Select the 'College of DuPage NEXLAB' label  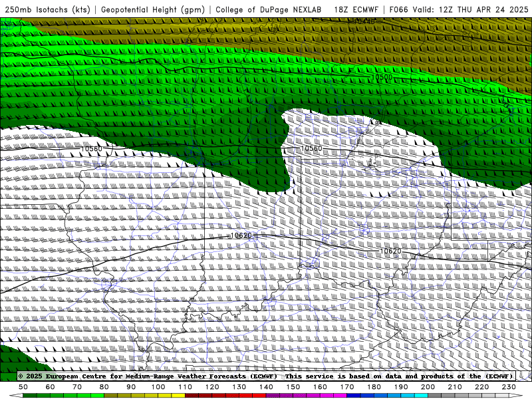pyautogui.click(x=269, y=9)
